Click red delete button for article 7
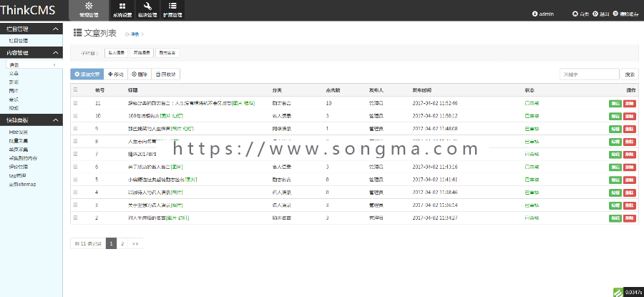The width and height of the screenshot is (644, 297). point(629,155)
